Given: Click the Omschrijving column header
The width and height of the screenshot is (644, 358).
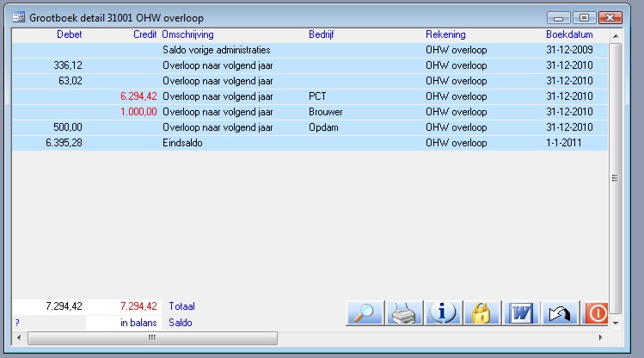Looking at the screenshot, I should point(188,34).
